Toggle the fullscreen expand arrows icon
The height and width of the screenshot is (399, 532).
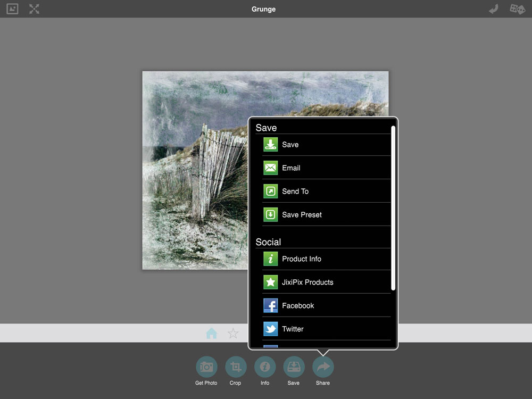[35, 9]
